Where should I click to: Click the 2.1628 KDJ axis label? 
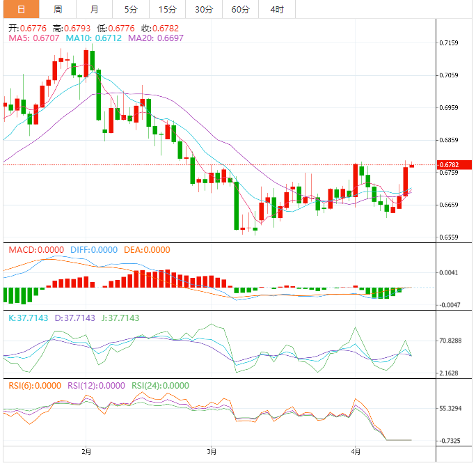click(449, 373)
